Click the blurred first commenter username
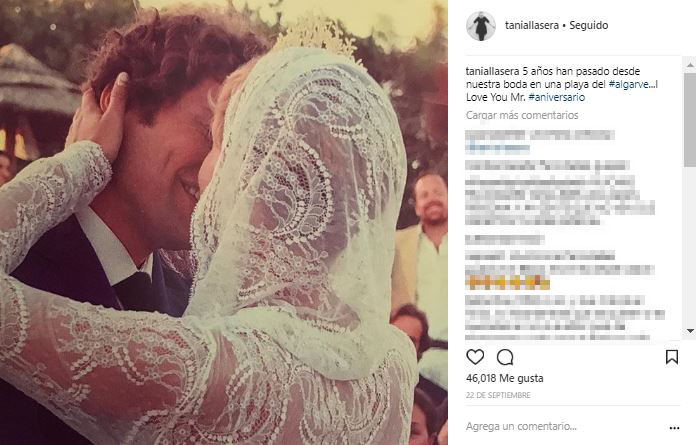Viewport: 696px width, 445px height. point(495,135)
